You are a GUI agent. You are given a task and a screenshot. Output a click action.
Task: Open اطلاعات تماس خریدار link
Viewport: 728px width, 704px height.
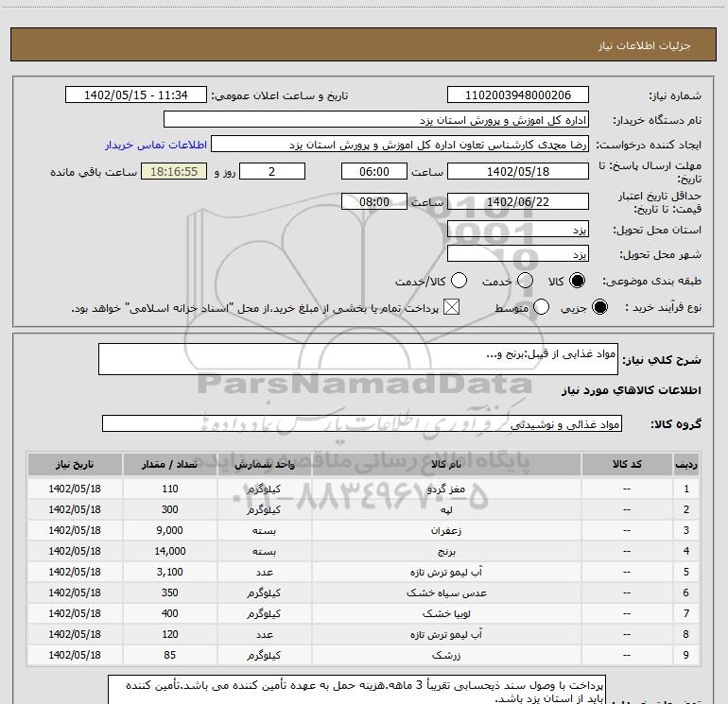coord(156,145)
